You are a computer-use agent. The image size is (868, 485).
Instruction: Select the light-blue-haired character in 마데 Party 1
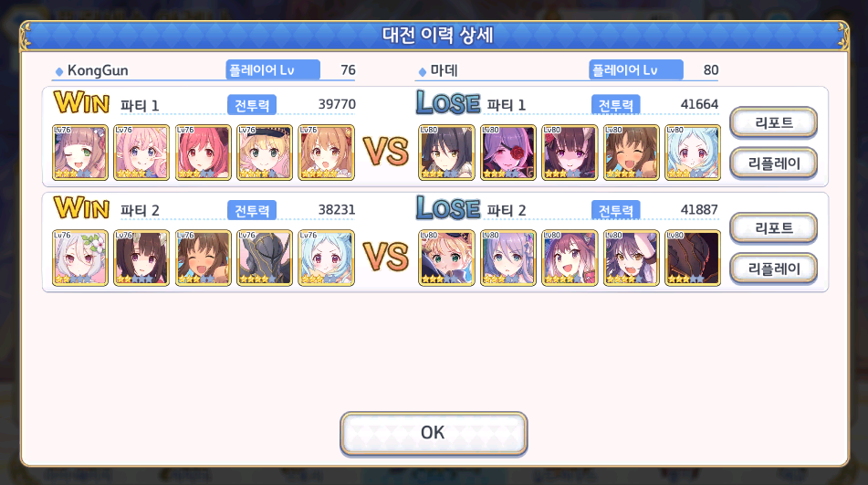pyautogui.click(x=693, y=153)
